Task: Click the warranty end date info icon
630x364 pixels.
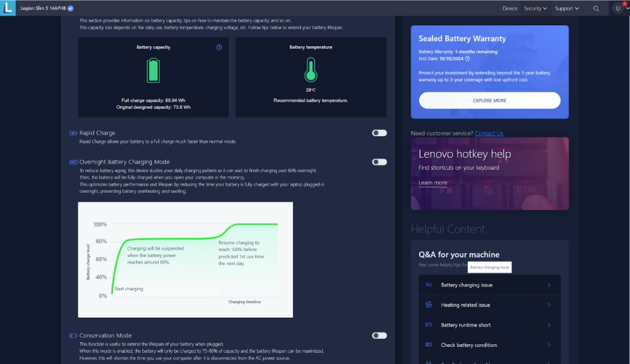Action: (x=467, y=59)
